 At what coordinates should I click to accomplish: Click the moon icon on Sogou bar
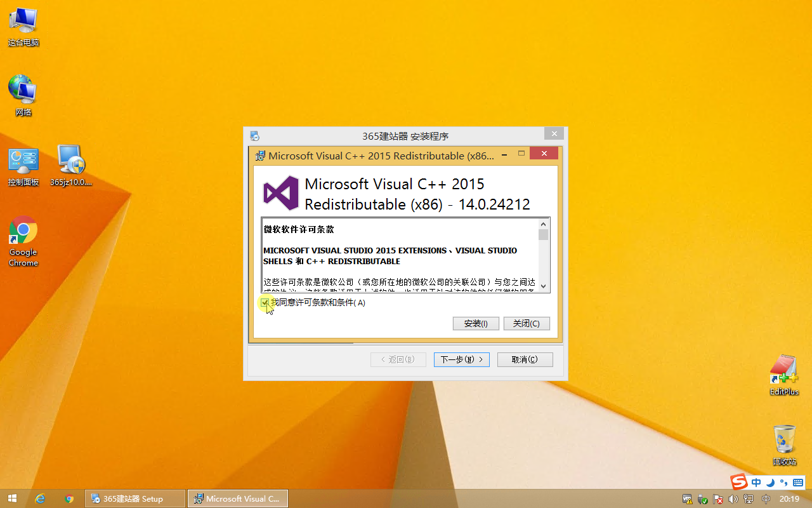(770, 483)
